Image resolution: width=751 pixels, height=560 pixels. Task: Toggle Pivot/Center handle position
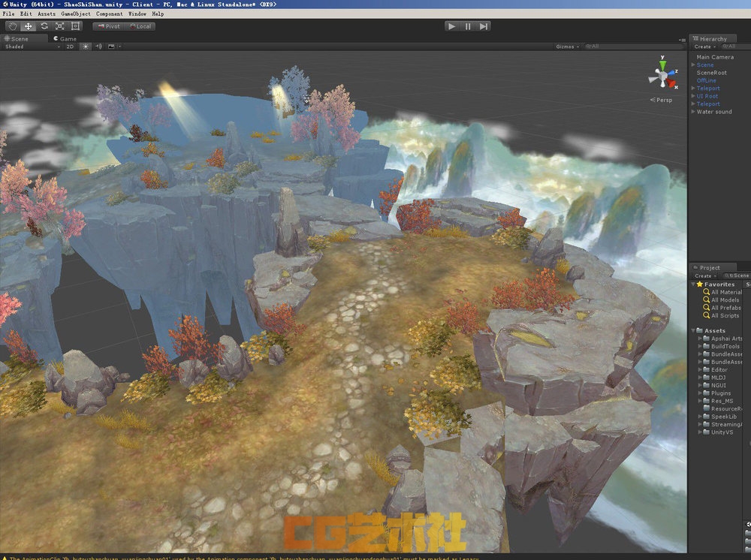[109, 26]
